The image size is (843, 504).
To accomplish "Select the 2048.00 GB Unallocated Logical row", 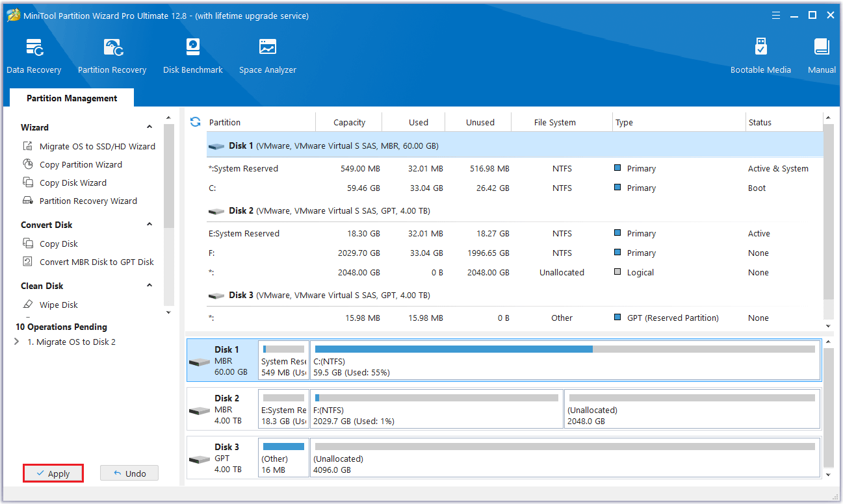I will coord(515,272).
